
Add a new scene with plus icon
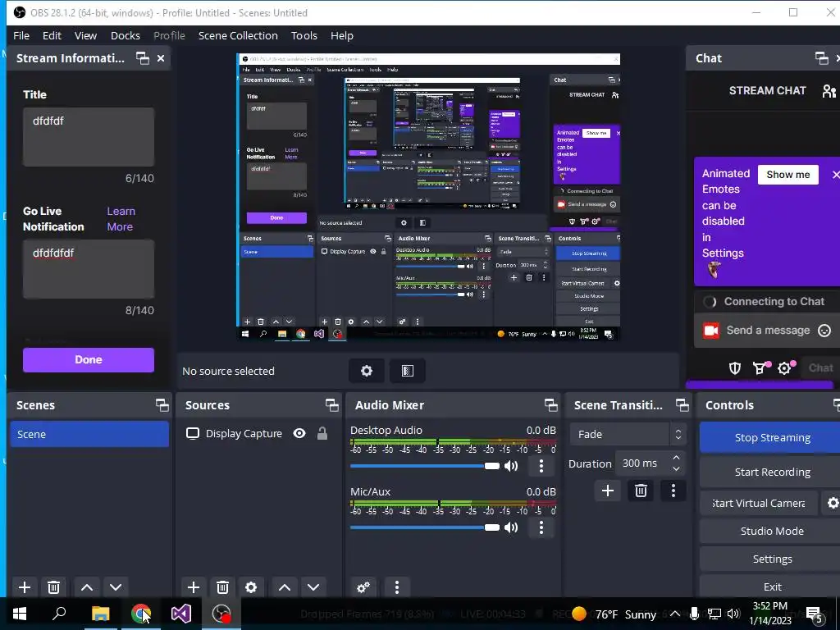coord(24,587)
